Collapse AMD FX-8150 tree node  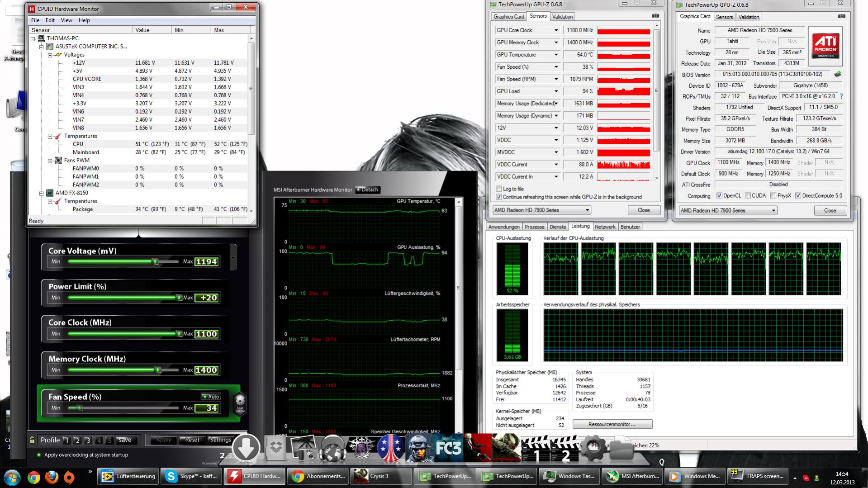[42, 193]
